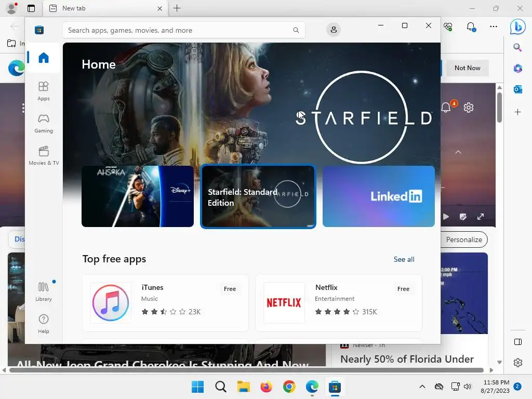Viewport: 532px width, 399px height.
Task: Click See all for Top free apps
Action: [404, 259]
